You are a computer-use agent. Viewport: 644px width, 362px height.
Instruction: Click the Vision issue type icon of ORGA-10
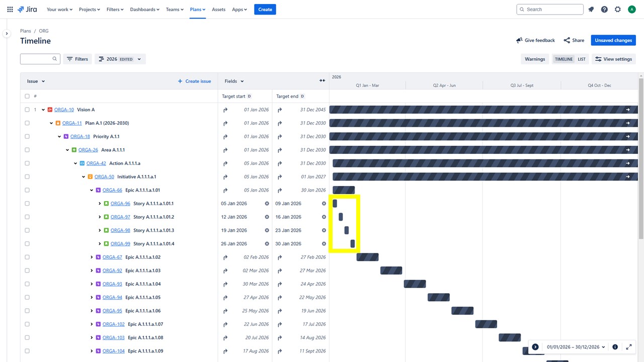tap(50, 110)
